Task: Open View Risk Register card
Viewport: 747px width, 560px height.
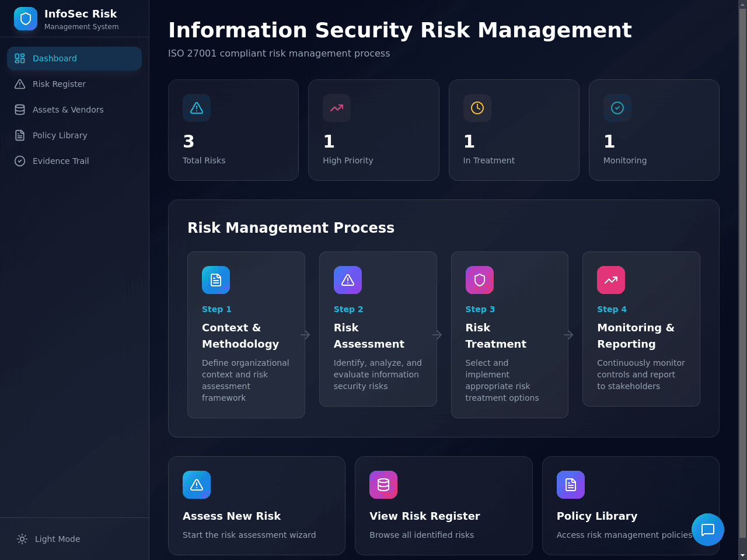Action: coord(444,506)
